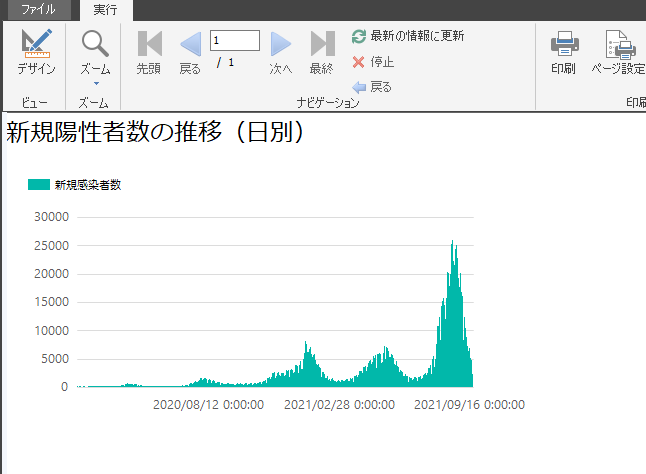Viewport: 646px width, 474px height.
Task: Stop rendering with 停止 button
Action: pos(374,62)
